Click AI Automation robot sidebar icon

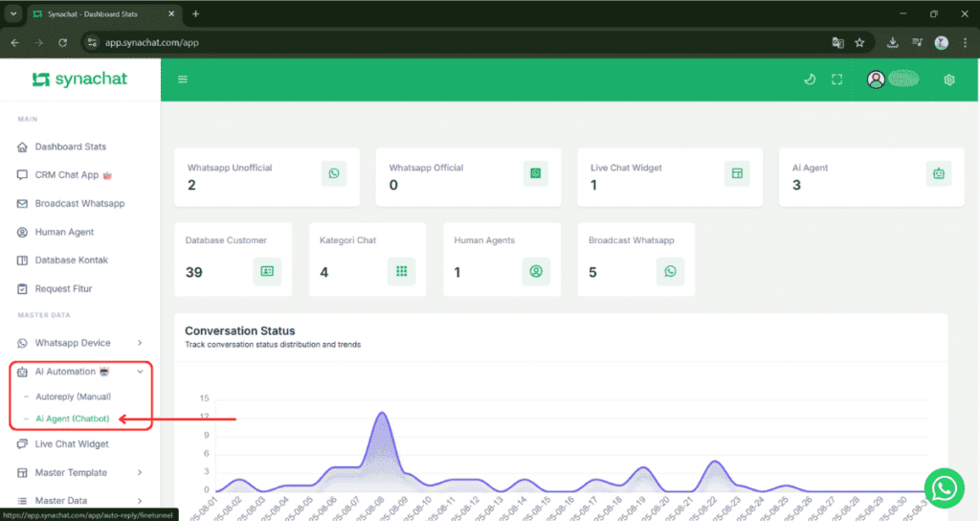pyautogui.click(x=23, y=373)
